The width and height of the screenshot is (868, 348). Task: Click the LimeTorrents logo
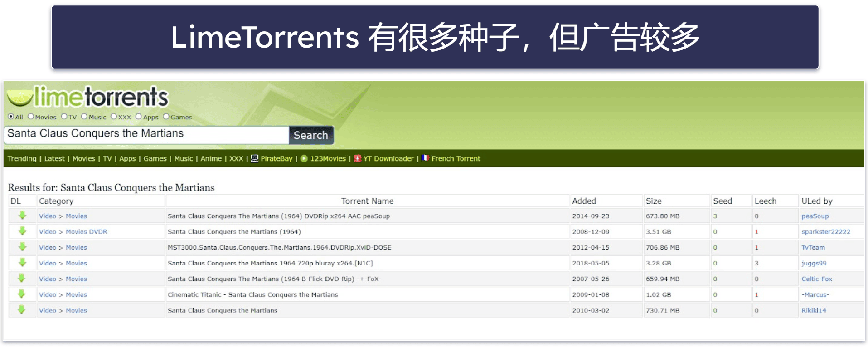pos(88,96)
